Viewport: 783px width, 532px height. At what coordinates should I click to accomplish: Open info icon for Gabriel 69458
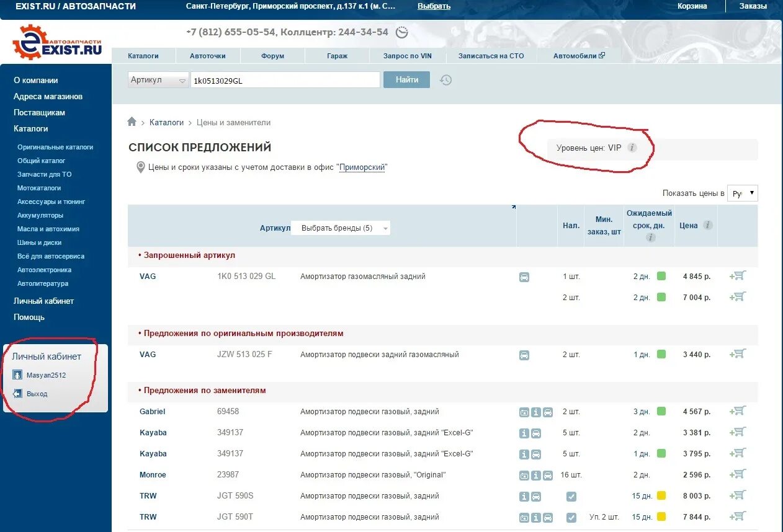(x=536, y=412)
